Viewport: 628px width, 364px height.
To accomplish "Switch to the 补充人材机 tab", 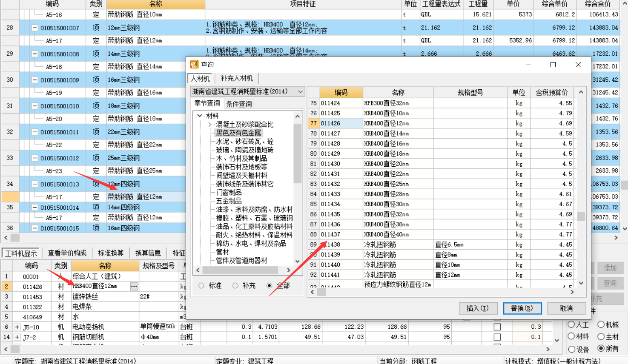I will pos(236,78).
